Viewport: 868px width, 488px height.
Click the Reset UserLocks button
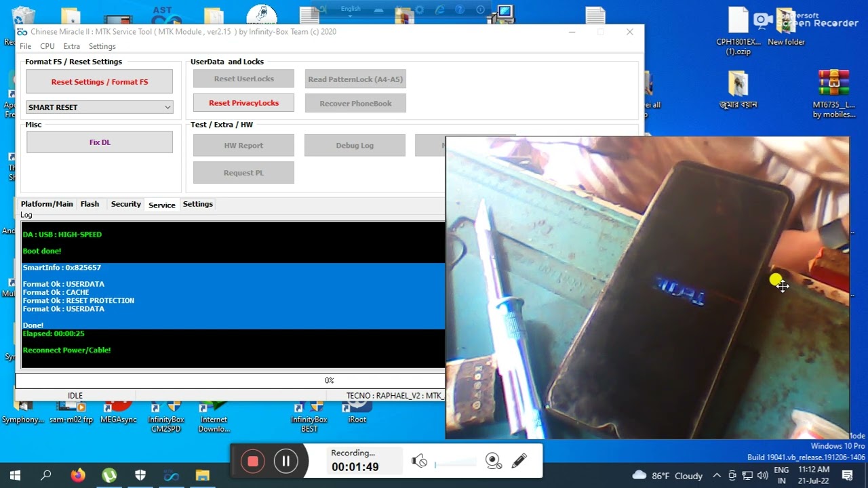pos(243,79)
